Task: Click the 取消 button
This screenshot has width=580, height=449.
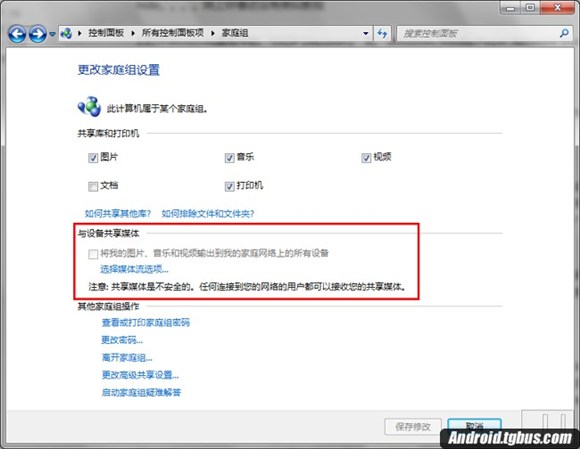Action: click(x=474, y=425)
